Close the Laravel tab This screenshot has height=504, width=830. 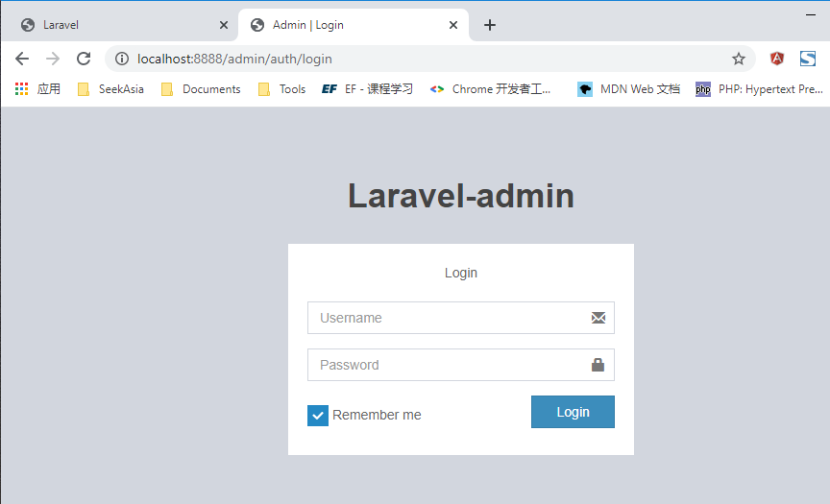[x=224, y=25]
